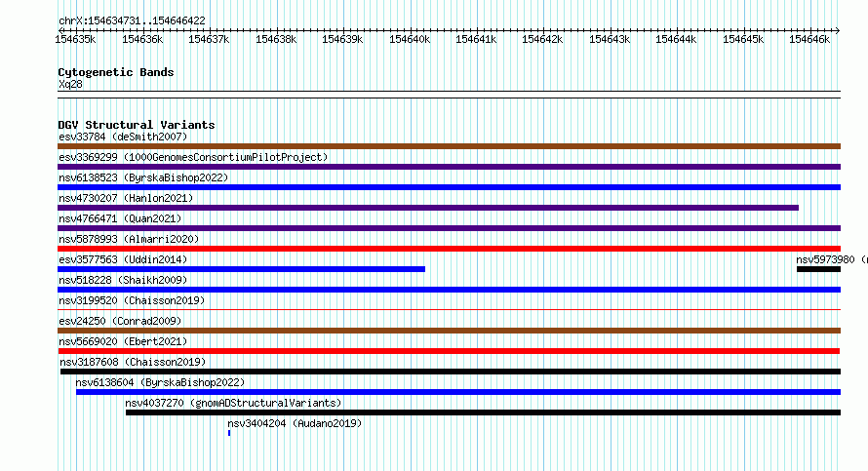
Task: Select the black nsv3187608 variant bar
Action: tap(451, 372)
